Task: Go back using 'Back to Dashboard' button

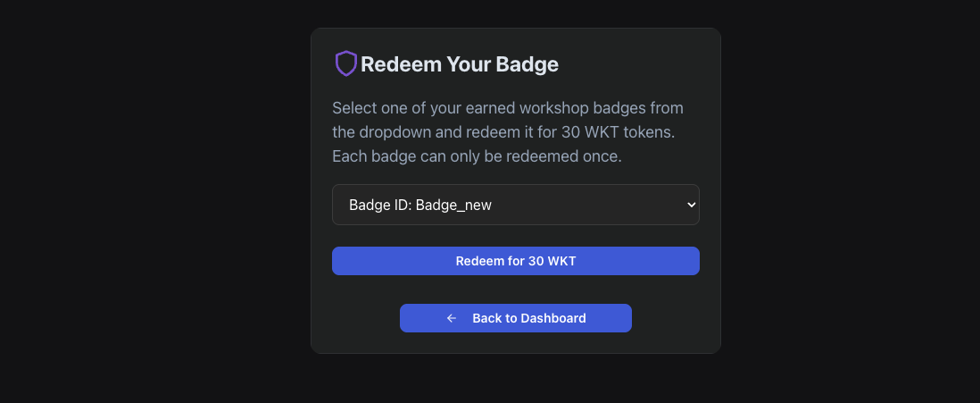Action: [515, 318]
